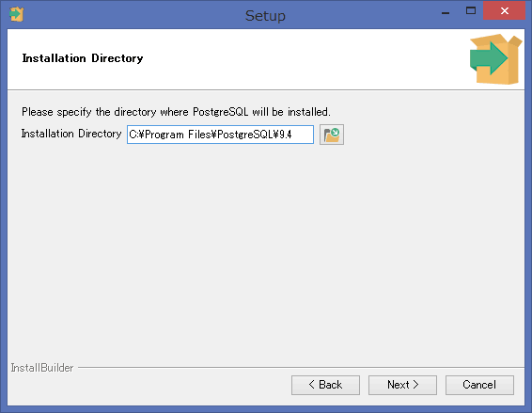Click the Setup title text in the title bar
The image size is (532, 413).
click(265, 16)
